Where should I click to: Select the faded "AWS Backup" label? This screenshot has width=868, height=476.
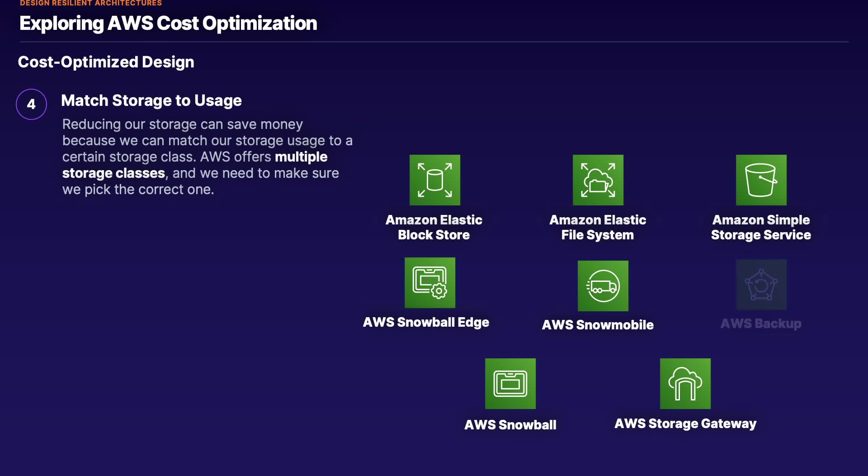pyautogui.click(x=760, y=324)
